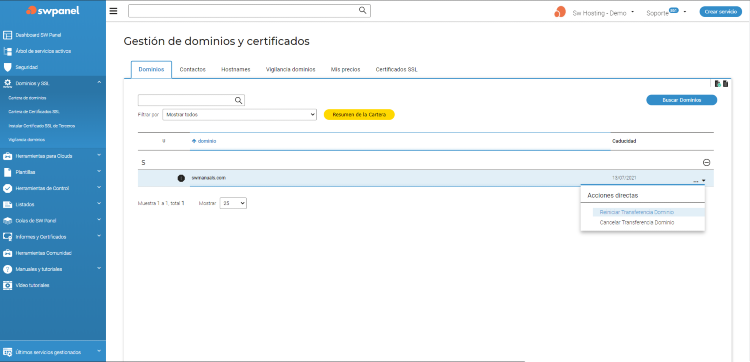Open the Mostrar 25 rows dropdown
The image size is (750, 362).
coord(233,203)
